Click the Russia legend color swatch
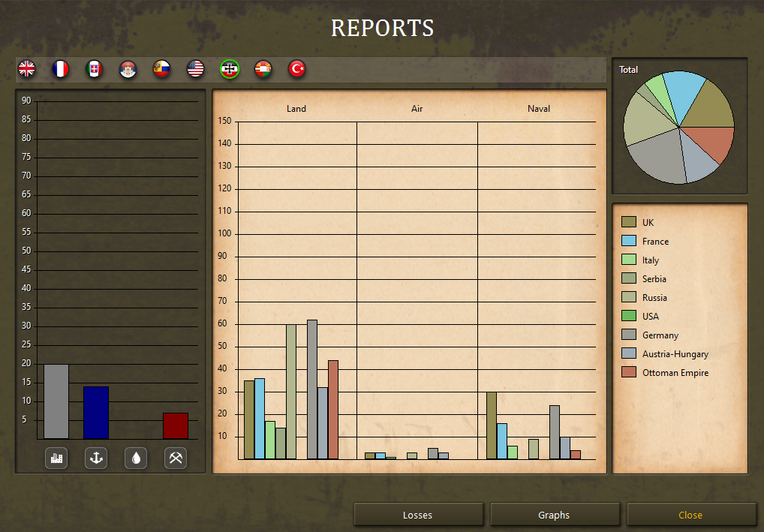764x532 pixels. pos(629,297)
